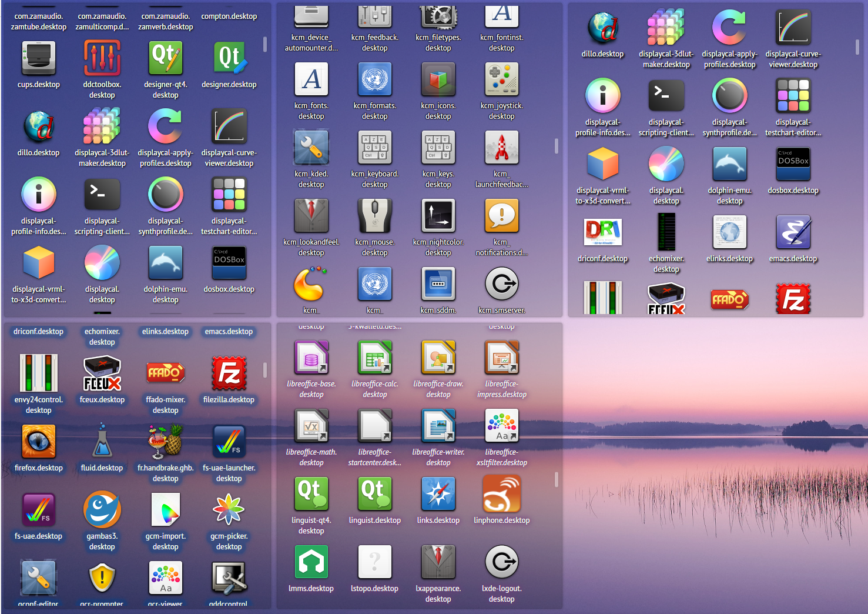868x614 pixels.
Task: Launch libreoffice-base.desktop
Action: click(311, 358)
